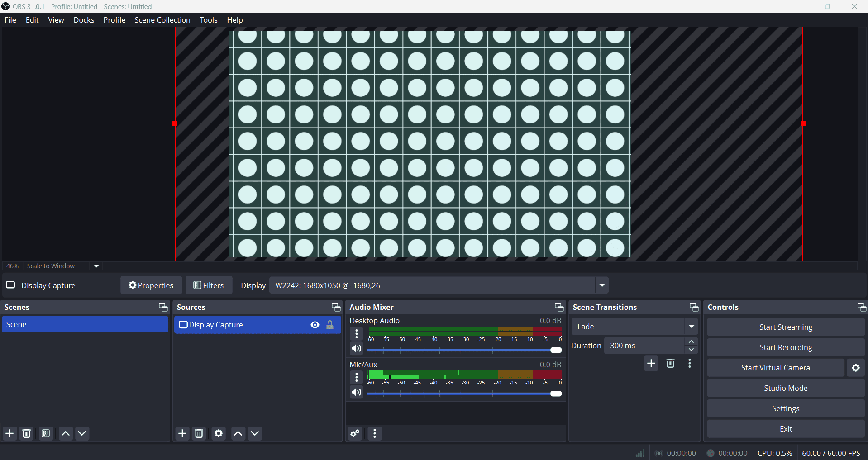Open Settings from Controls panel
Screen dimensions: 868x460
(786, 408)
